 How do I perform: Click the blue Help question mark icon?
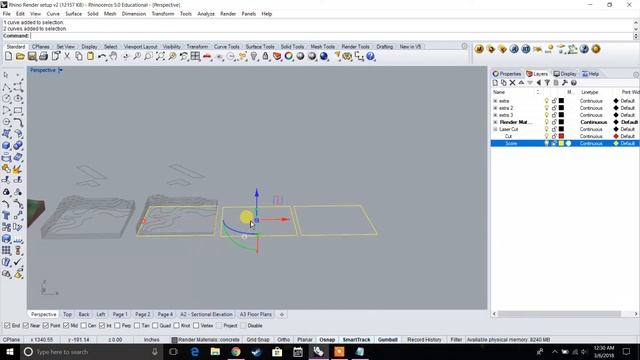[371, 56]
